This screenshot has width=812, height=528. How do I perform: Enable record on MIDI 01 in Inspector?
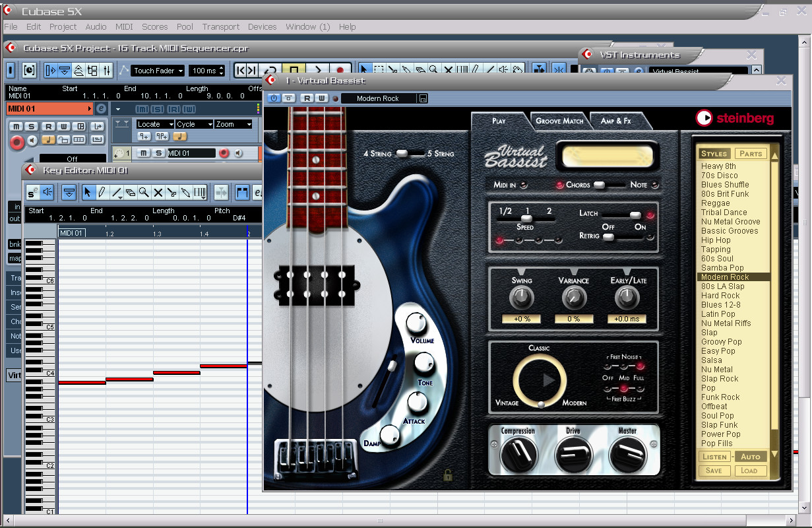point(17,141)
